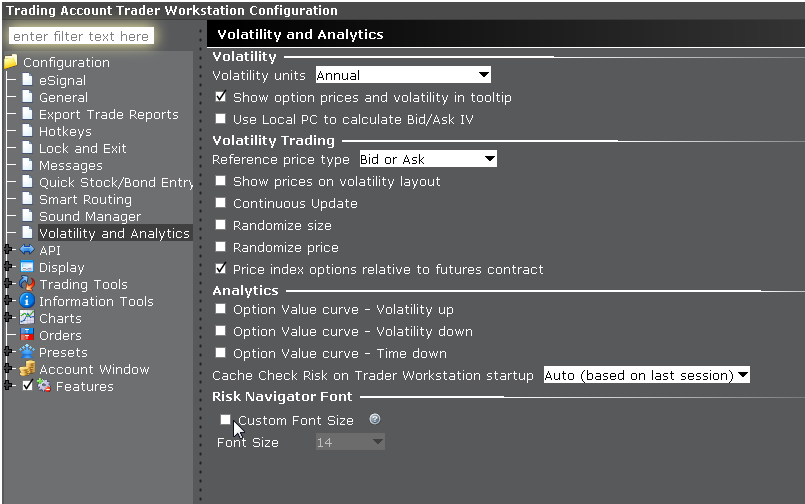The image size is (805, 504).
Task: Click the filter text input field
Action: pyautogui.click(x=81, y=36)
